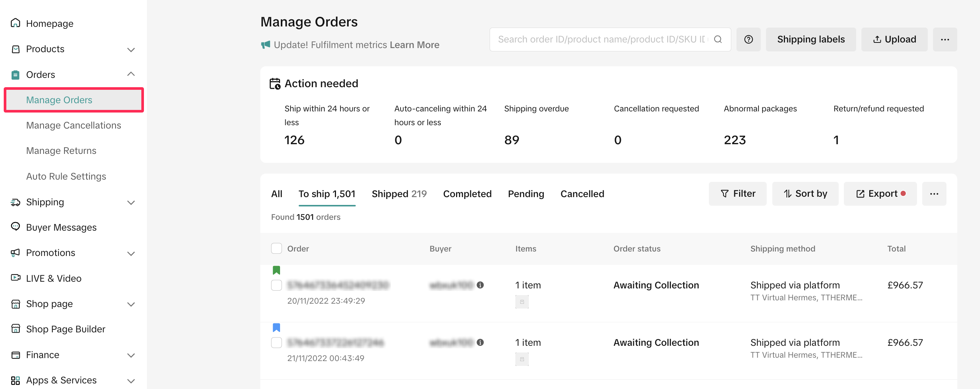The width and height of the screenshot is (980, 389).
Task: Click the search magnifier icon
Action: [x=717, y=39]
